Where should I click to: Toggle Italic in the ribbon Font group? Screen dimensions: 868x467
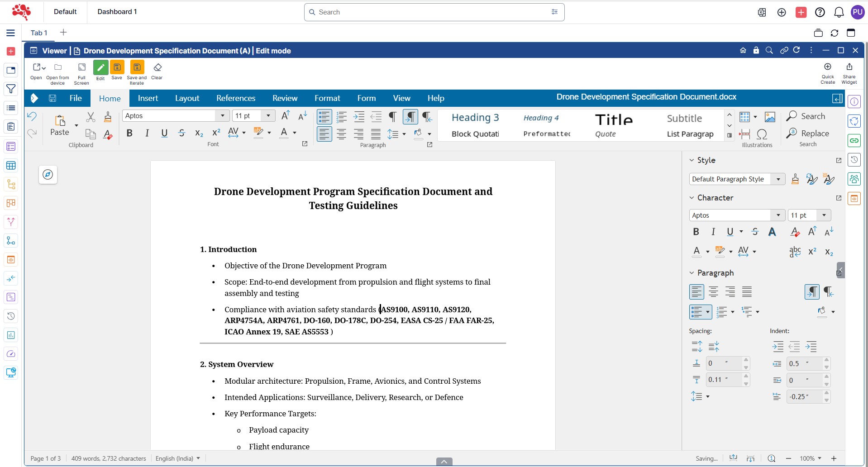click(x=147, y=133)
